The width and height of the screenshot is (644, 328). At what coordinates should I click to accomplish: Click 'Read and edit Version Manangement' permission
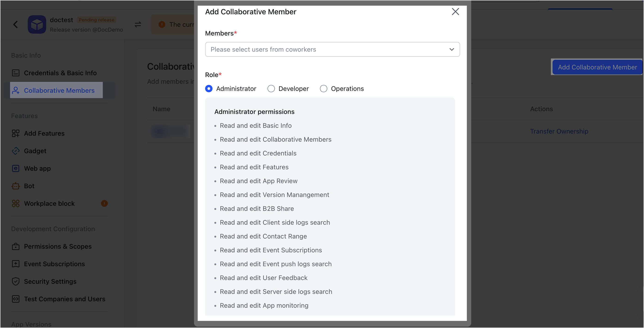tap(274, 195)
